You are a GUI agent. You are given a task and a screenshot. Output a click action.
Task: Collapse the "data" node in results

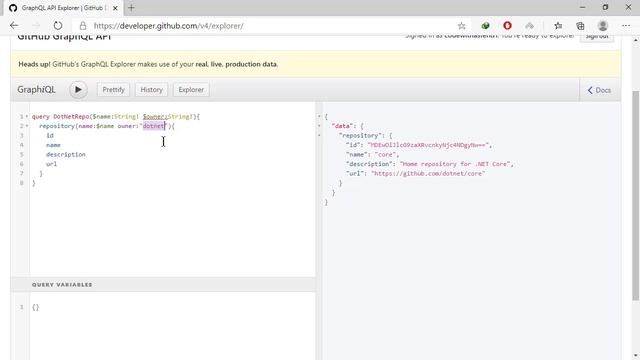click(x=319, y=126)
